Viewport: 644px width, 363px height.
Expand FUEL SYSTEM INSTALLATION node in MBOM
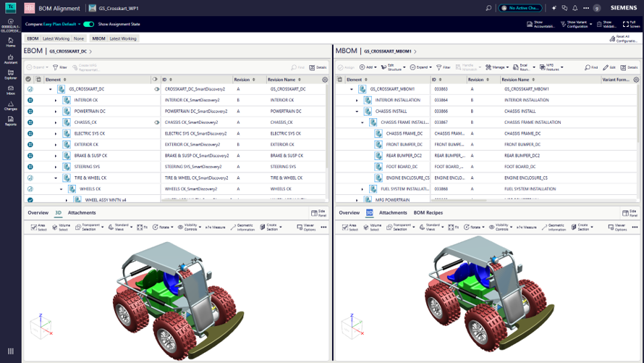point(363,189)
